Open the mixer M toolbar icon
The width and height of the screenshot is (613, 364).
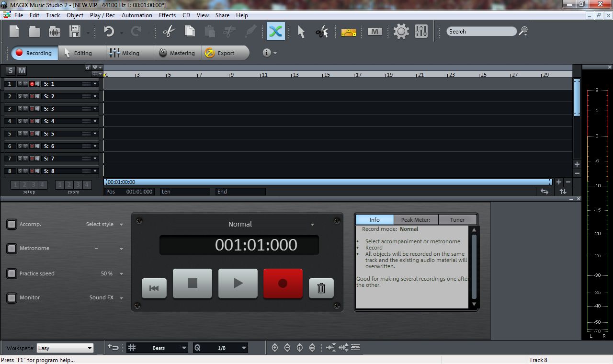tap(375, 32)
